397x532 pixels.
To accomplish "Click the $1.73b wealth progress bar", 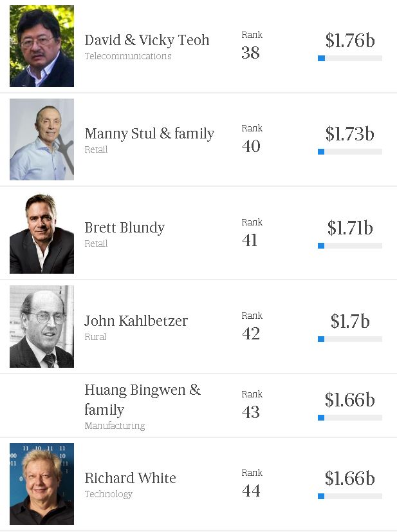I will 350,151.
